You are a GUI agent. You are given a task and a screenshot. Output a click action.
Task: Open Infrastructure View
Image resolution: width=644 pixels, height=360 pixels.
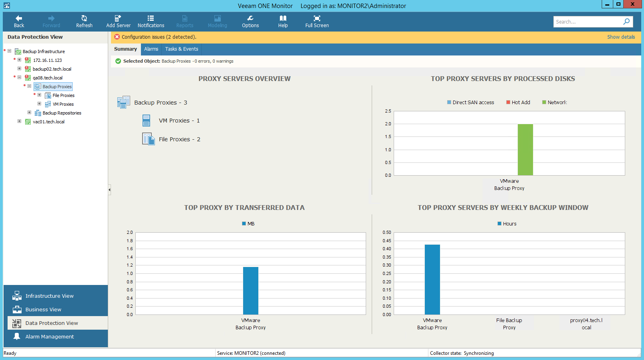[x=55, y=296]
